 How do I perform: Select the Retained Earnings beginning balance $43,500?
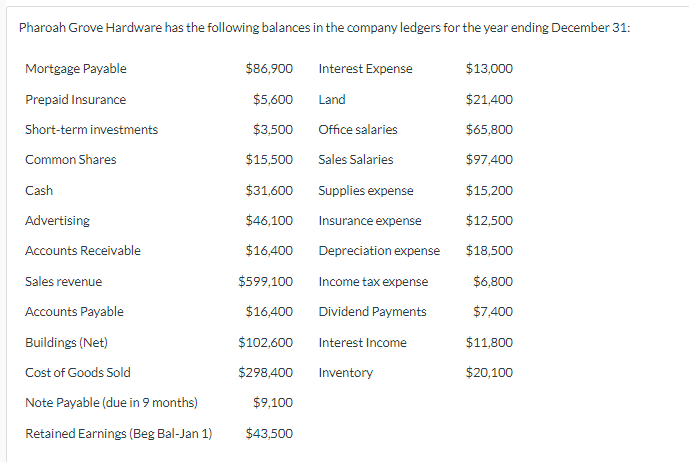[269, 434]
